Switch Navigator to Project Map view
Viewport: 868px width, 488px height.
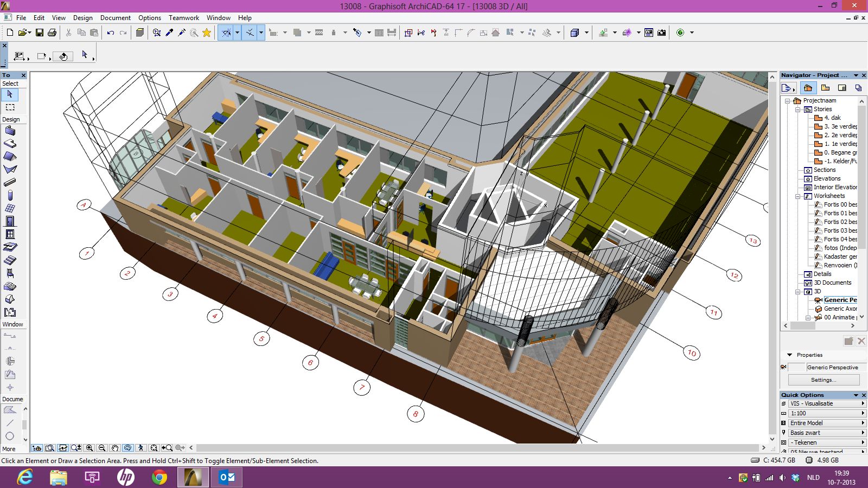[x=808, y=88]
